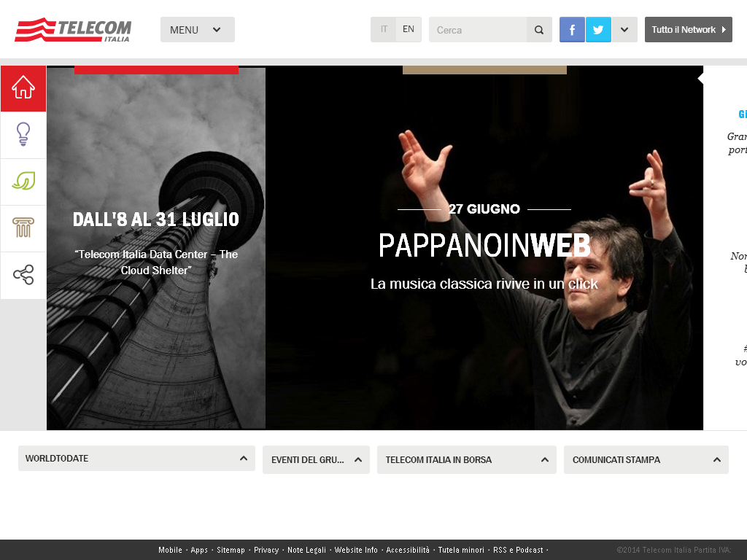Open the PAPPANOINWEB conductor banner
The image size is (747, 560).
click(484, 248)
